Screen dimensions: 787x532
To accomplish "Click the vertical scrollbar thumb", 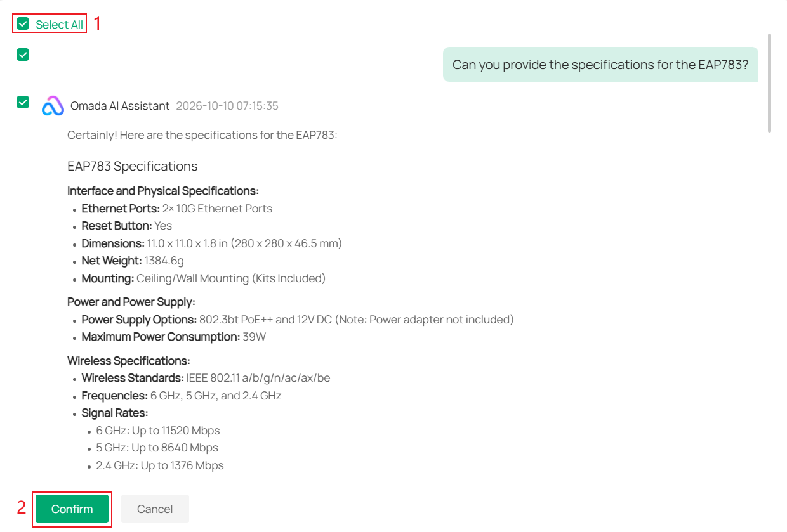I will click(x=770, y=82).
